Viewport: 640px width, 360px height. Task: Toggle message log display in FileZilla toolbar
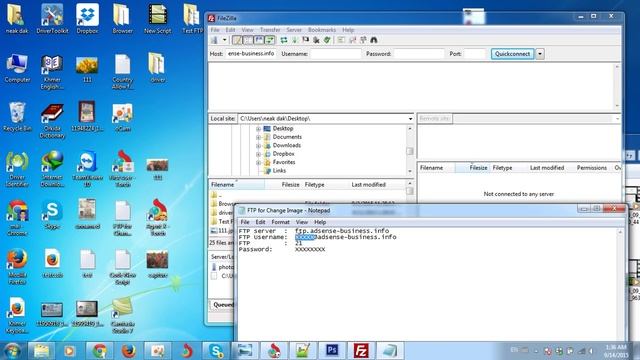pos(237,40)
